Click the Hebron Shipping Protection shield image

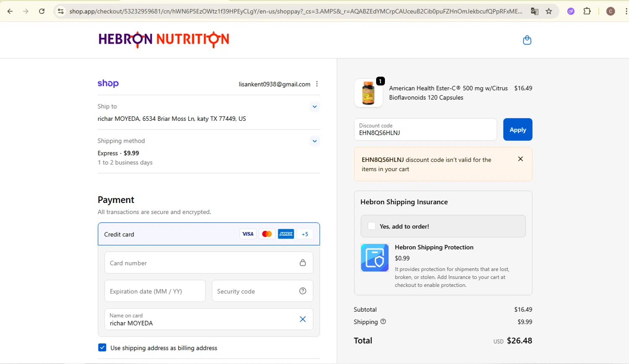pyautogui.click(x=374, y=257)
